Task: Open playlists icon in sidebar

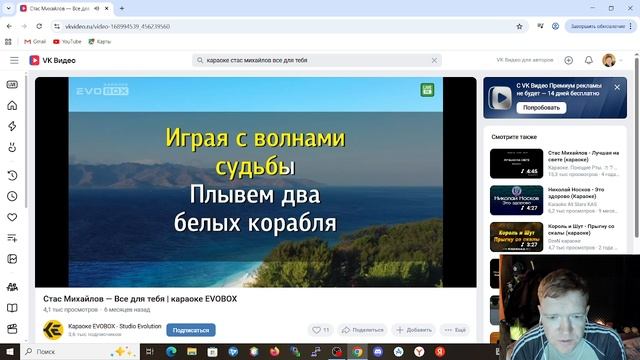Action: tap(12, 238)
